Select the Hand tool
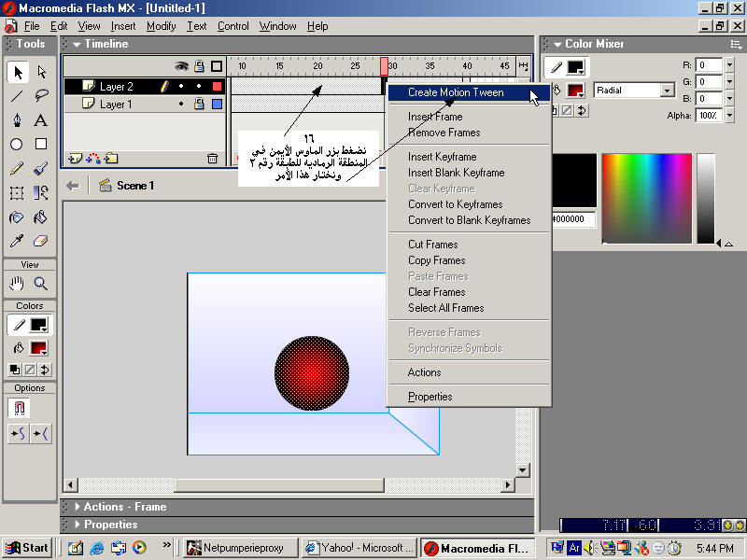 pos(17,284)
